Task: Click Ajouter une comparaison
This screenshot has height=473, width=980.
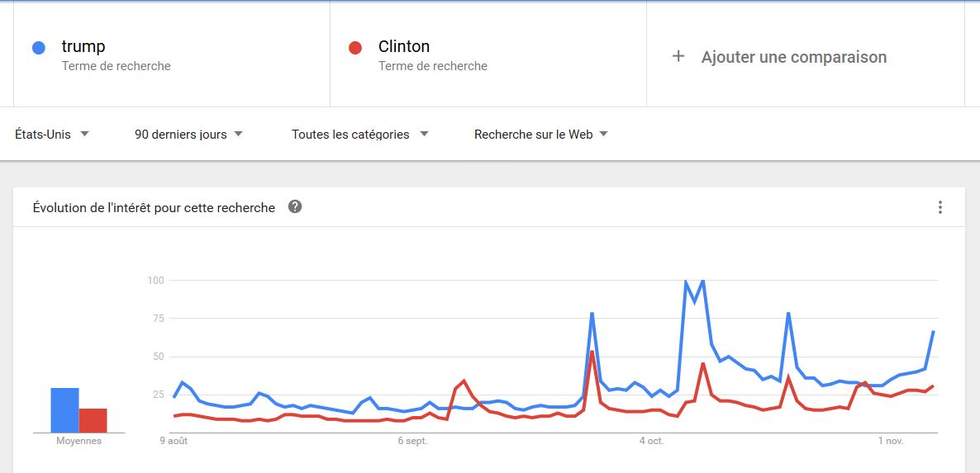Action: [794, 57]
